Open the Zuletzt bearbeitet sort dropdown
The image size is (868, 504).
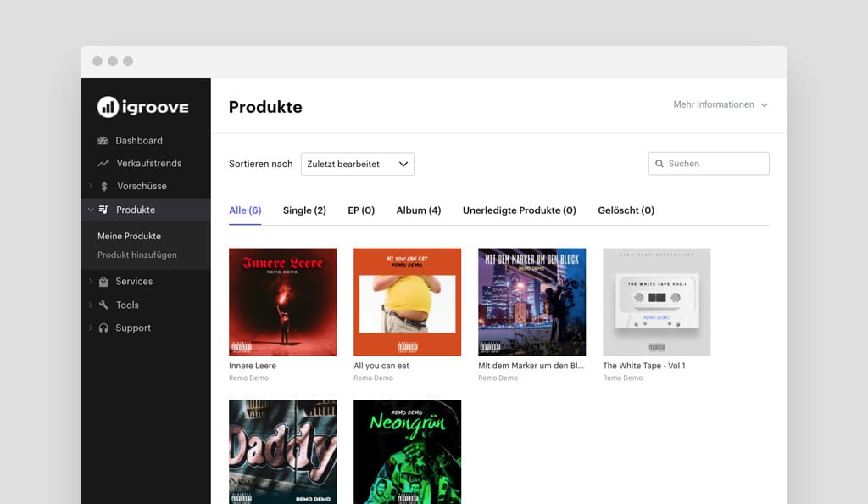point(358,164)
